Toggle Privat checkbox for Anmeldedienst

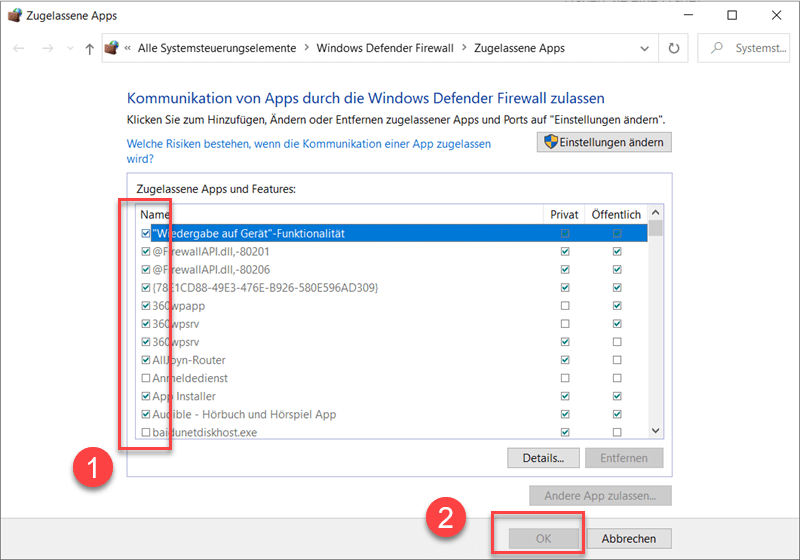click(x=565, y=378)
